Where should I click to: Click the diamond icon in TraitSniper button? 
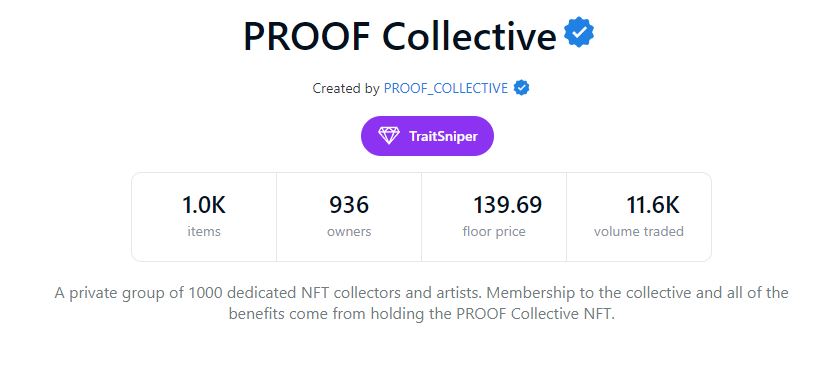(389, 136)
